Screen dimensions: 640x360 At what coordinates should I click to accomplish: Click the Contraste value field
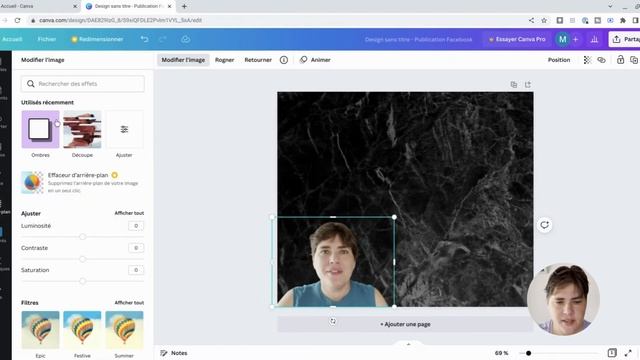[136, 248]
